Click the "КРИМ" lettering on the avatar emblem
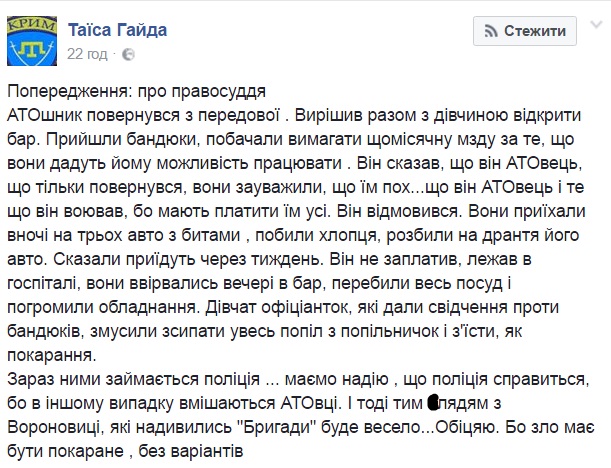611x468 pixels. tap(31, 21)
